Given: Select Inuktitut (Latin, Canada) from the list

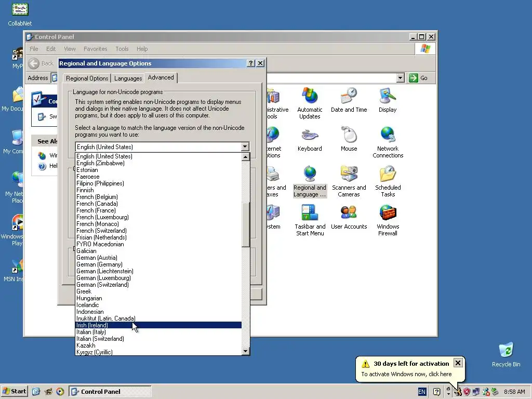Looking at the screenshot, I should click(158, 318).
